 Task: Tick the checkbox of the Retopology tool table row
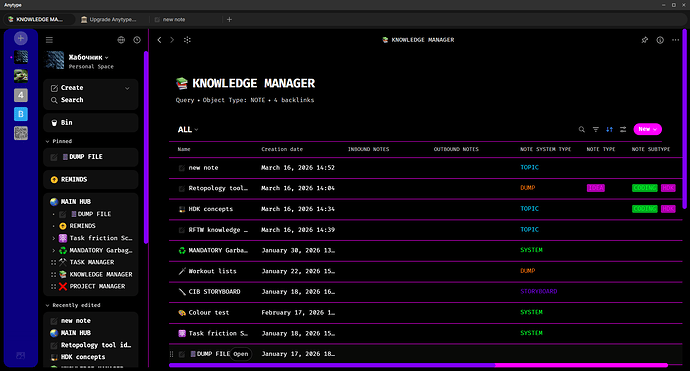tap(182, 188)
